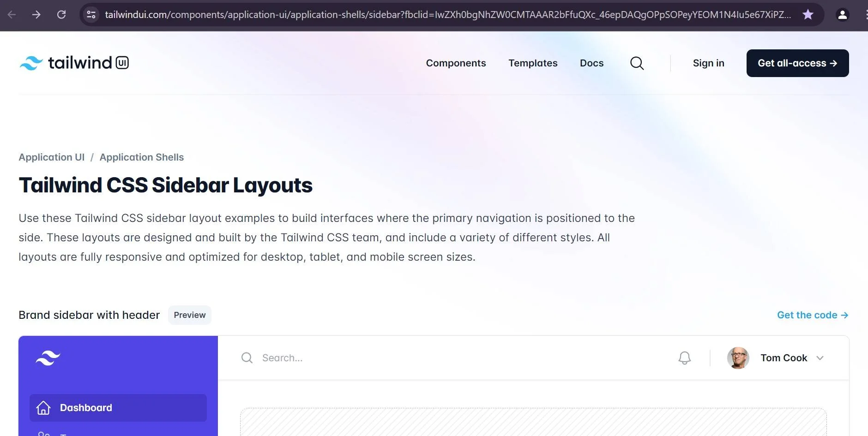Expand the Tom Cook user menu chevron
The height and width of the screenshot is (436, 868).
[820, 358]
